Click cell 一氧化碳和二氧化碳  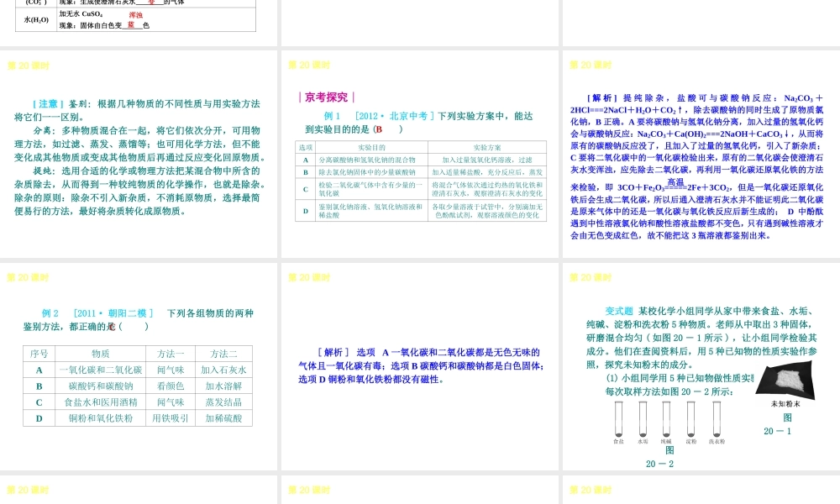tap(100, 370)
